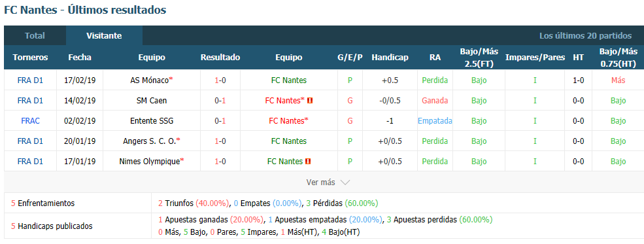Click Nimes Olympique team name
The height and width of the screenshot is (244, 644).
point(150,162)
